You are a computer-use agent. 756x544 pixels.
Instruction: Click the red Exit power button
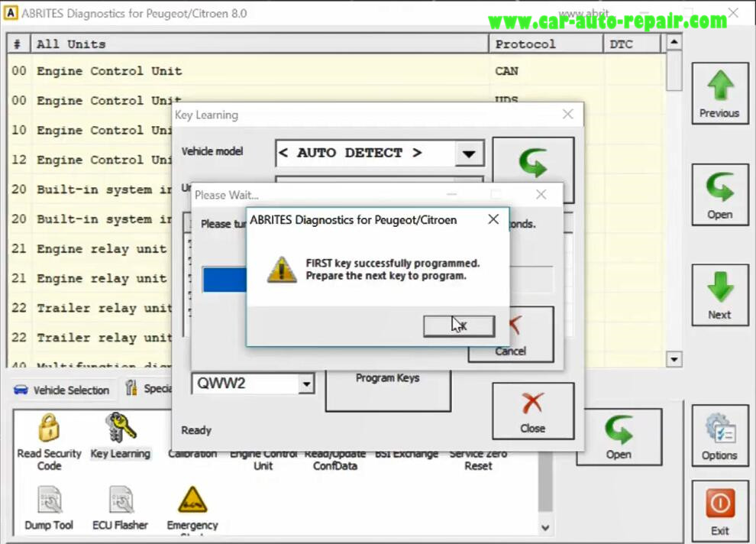coord(720,511)
